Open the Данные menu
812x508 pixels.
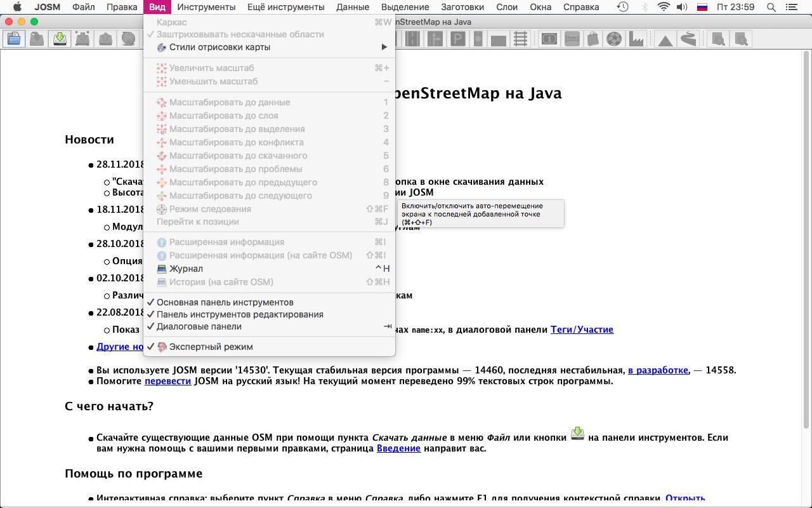[x=353, y=7]
